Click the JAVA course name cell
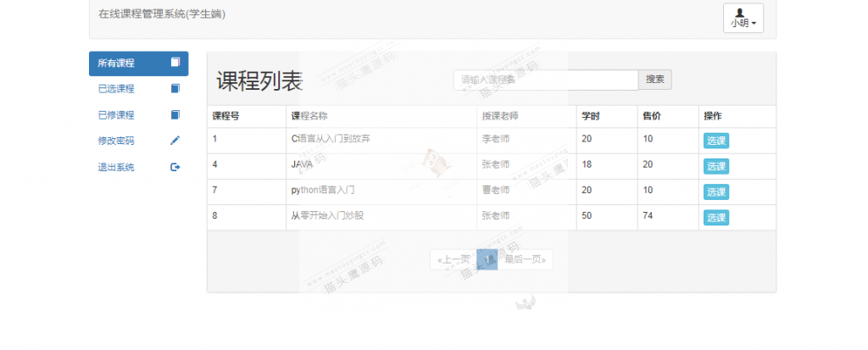Screen dimensions: 868x350 [x=381, y=166]
